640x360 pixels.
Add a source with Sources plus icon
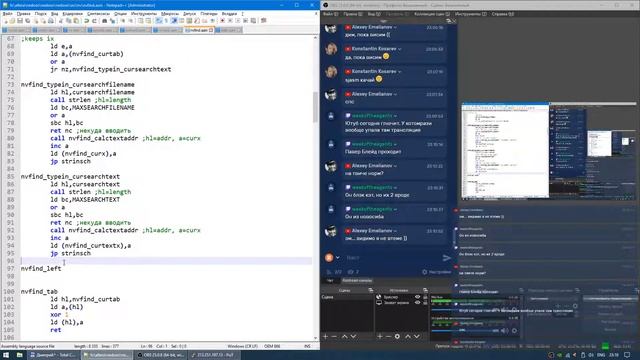pos(380,336)
